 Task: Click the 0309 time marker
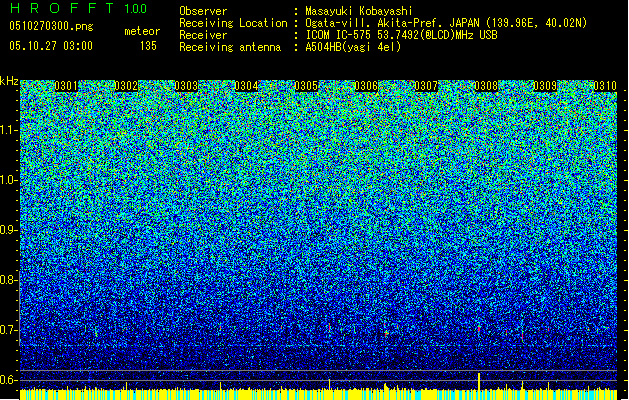point(546,86)
